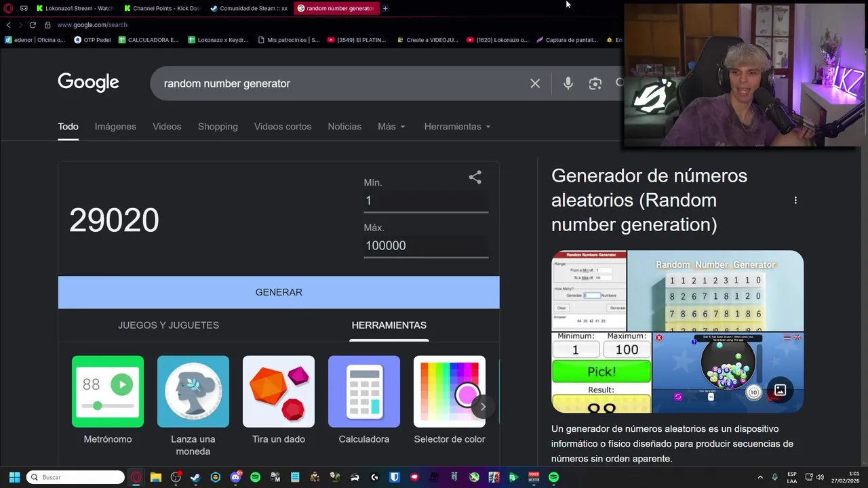Open the Pick! generator thumbnail
Viewport: 868px width, 488px height.
point(601,372)
